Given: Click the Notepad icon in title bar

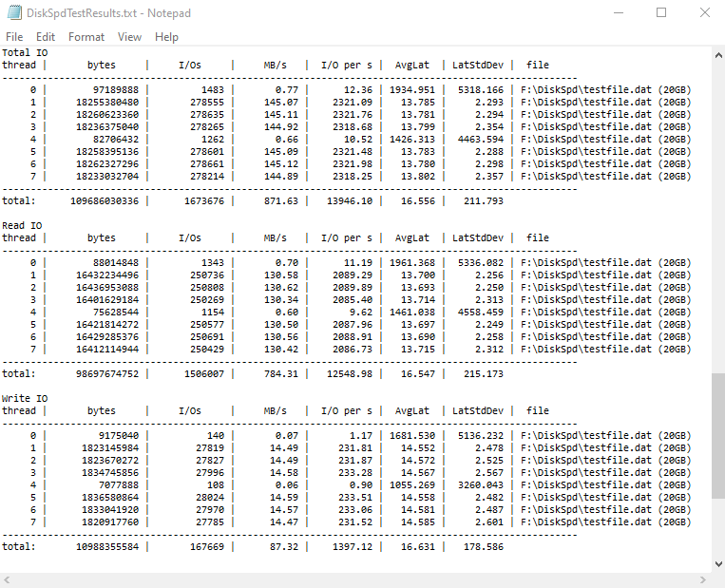Looking at the screenshot, I should pos(14,13).
